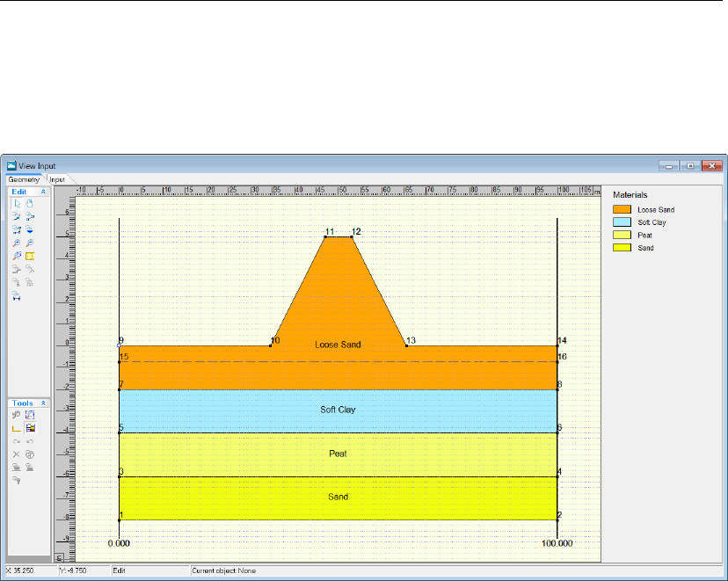The image size is (728, 581).
Task: Collapse the Tools panel with its chevron
Action: pyautogui.click(x=43, y=403)
